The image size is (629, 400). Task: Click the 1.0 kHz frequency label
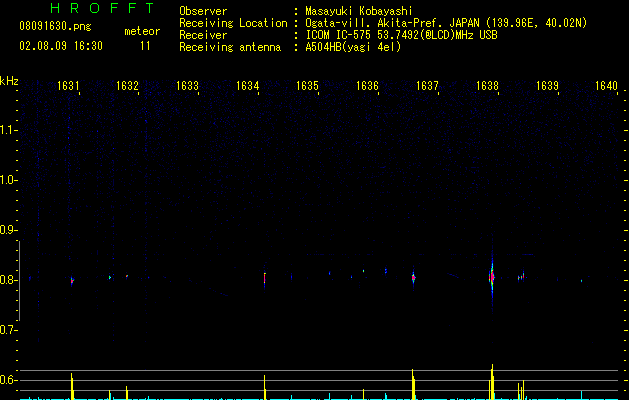click(8, 180)
